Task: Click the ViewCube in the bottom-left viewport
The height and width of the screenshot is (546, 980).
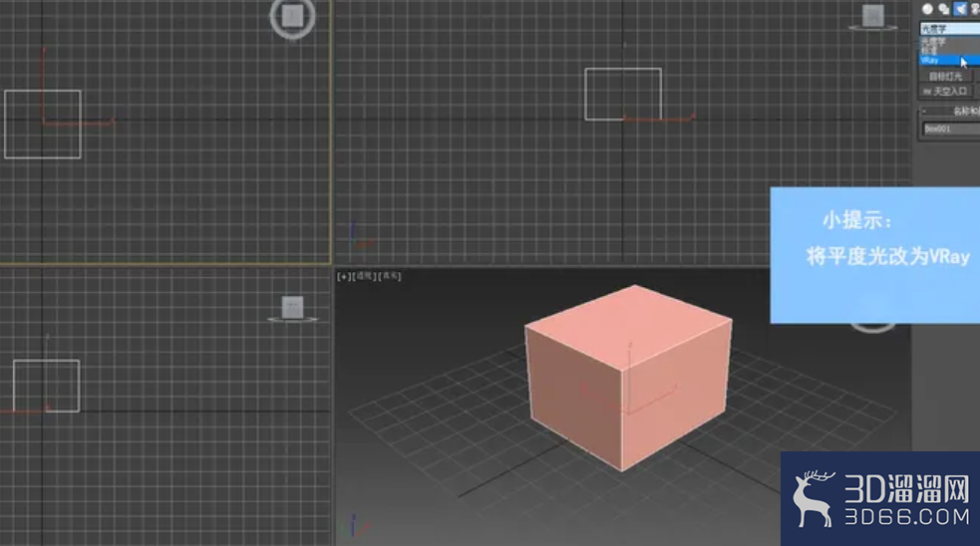Action: (292, 309)
